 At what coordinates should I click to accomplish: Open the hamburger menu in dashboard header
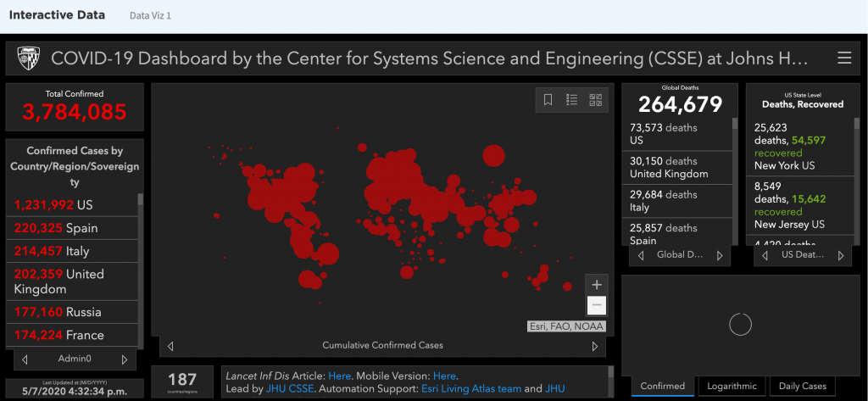click(843, 58)
